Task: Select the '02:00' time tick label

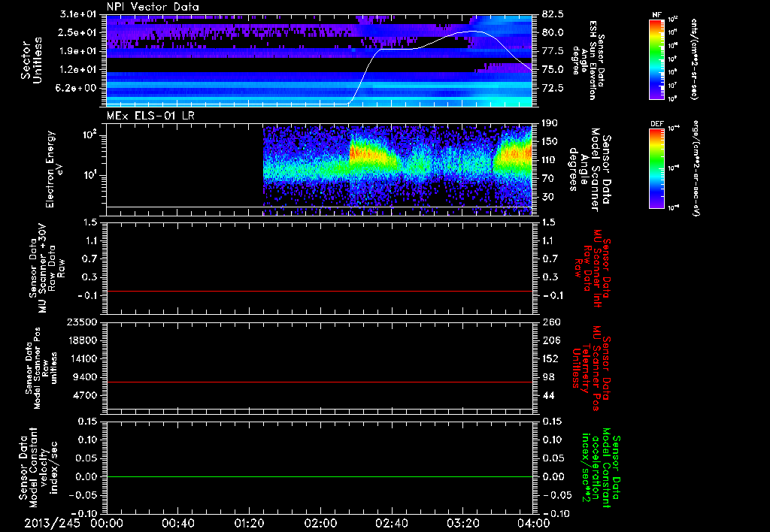Action: tap(320, 523)
